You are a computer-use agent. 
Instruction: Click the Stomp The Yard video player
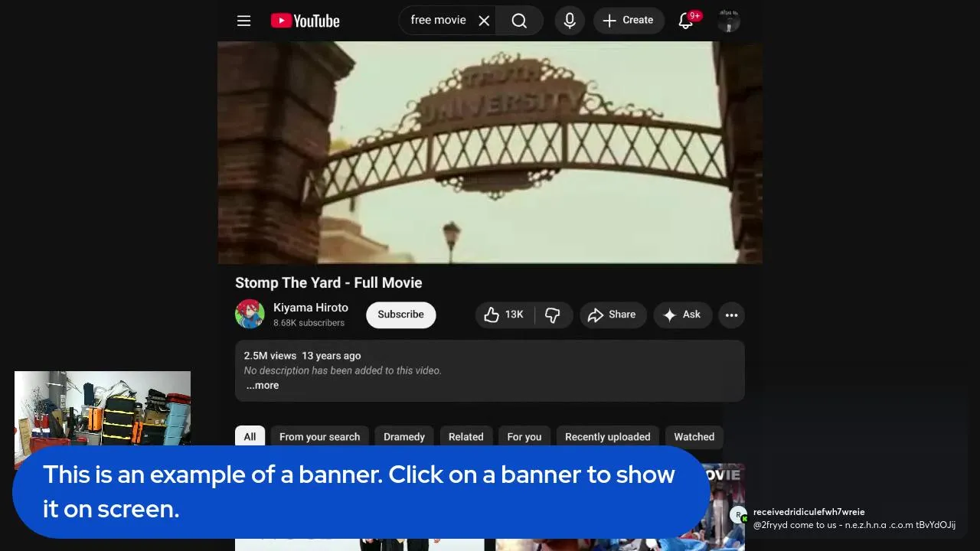tap(490, 152)
